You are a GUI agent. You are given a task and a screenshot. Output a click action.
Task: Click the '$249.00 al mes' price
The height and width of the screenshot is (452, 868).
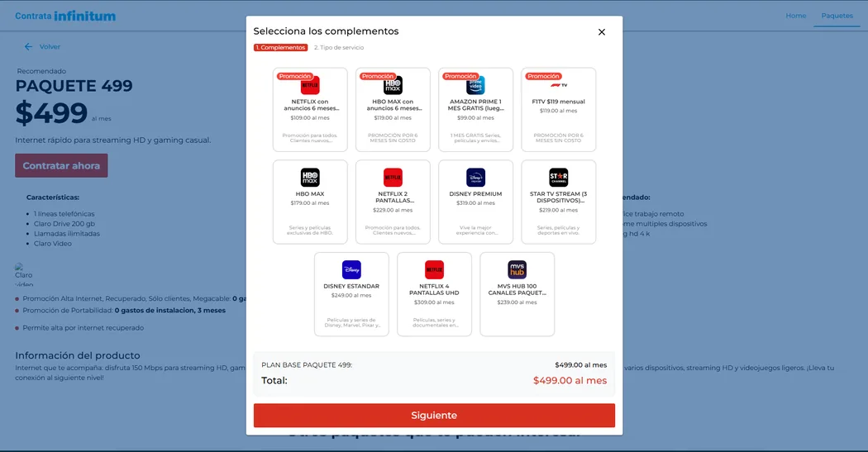[351, 296]
